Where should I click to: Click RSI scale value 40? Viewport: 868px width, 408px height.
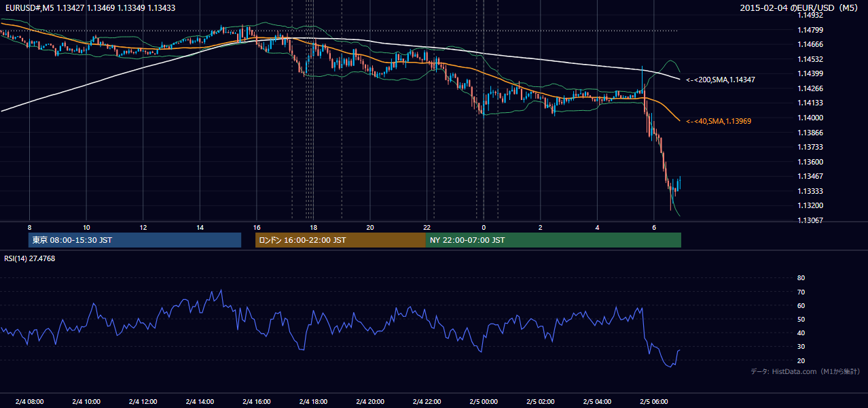801,333
